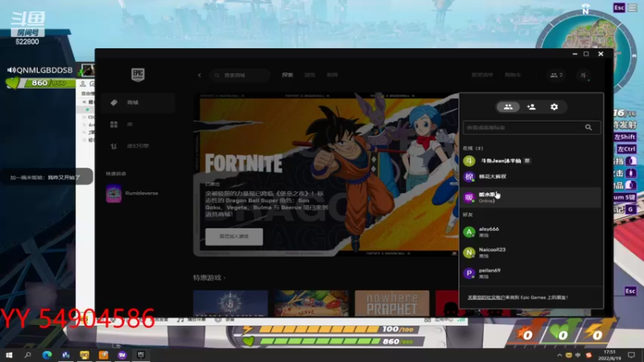
Task: Open the Library grid icon in sidebar
Action: click(x=114, y=125)
